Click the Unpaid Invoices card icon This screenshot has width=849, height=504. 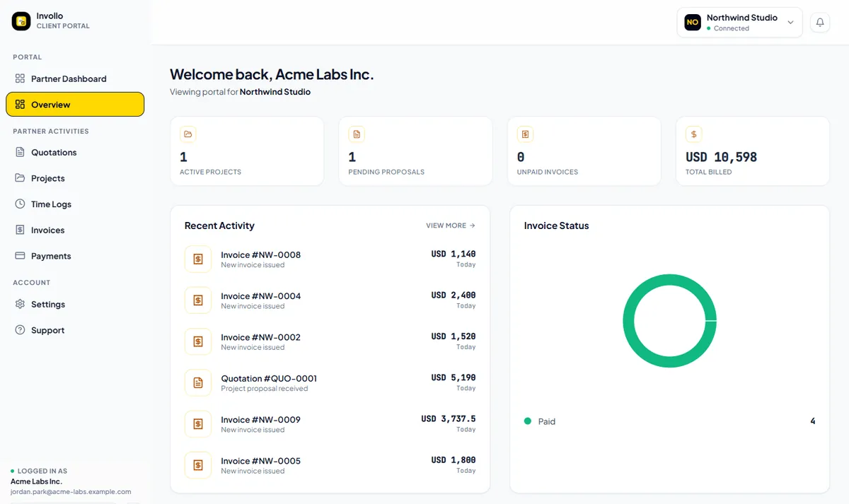[525, 134]
